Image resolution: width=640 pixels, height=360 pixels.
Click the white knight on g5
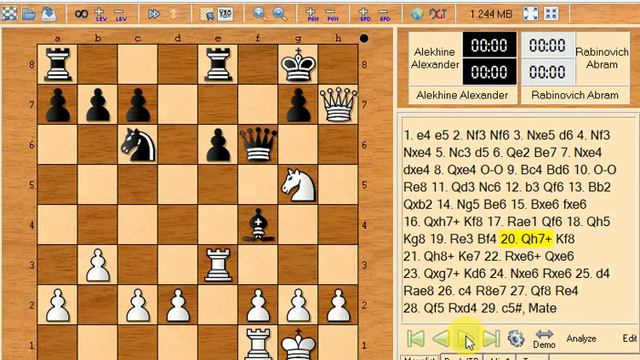click(x=298, y=185)
